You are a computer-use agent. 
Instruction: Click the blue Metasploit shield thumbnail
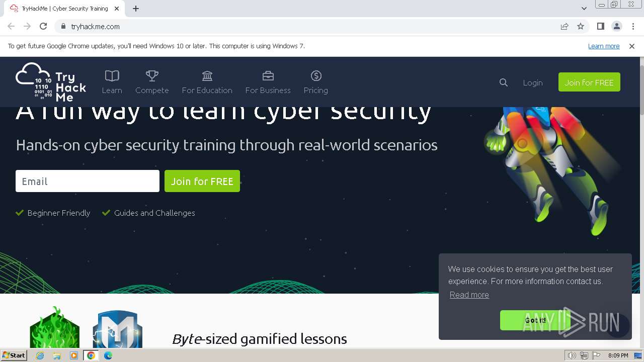click(117, 330)
